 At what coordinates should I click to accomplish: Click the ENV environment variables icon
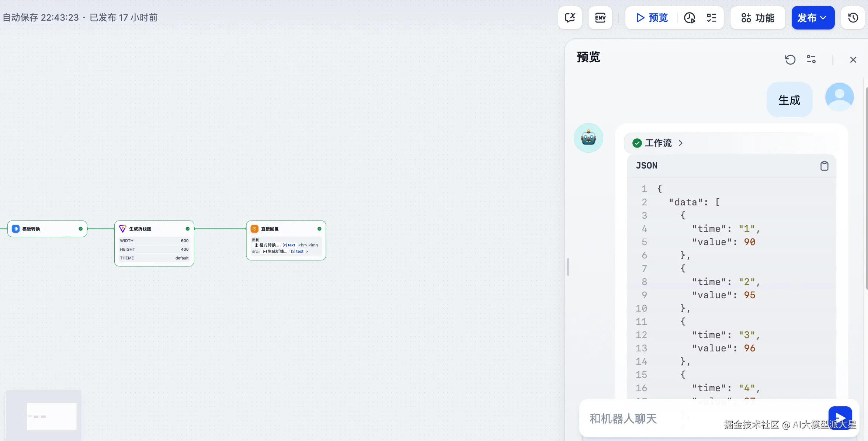coord(600,18)
